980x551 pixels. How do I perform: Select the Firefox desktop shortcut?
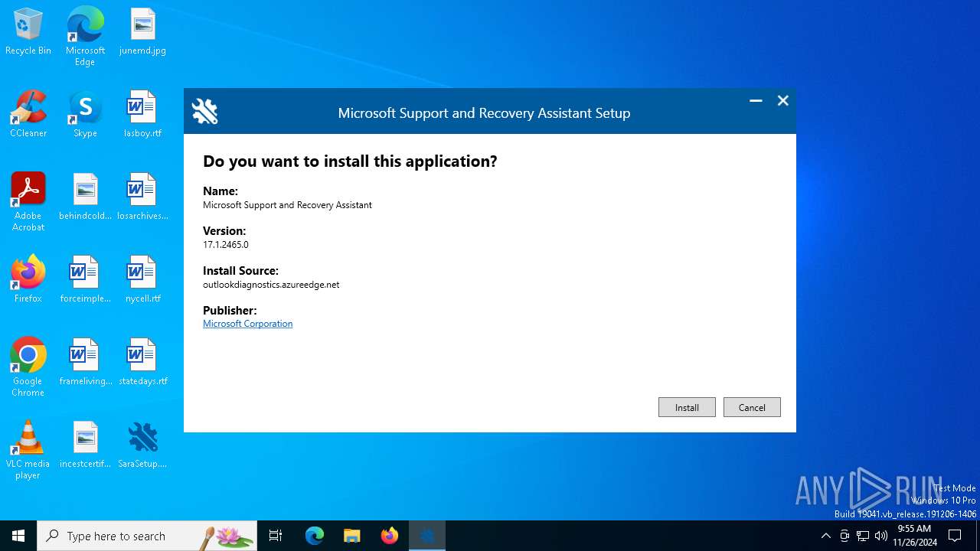[x=28, y=280]
